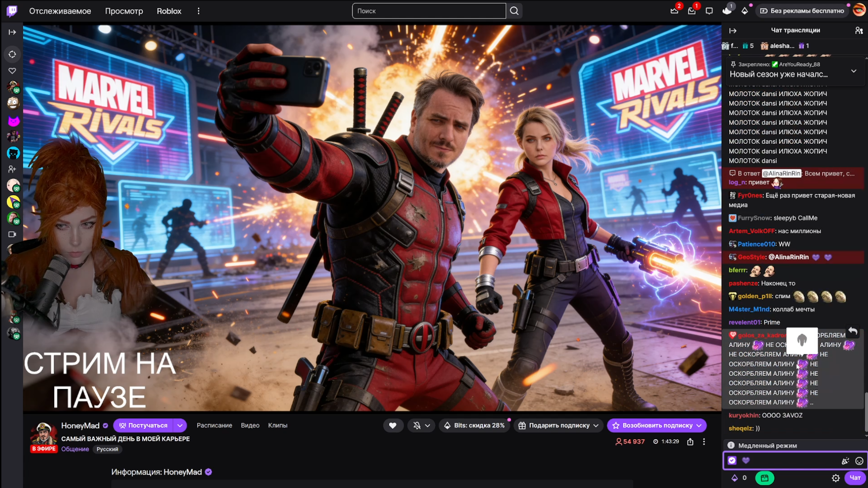Expand the pinned message chevron

(854, 71)
